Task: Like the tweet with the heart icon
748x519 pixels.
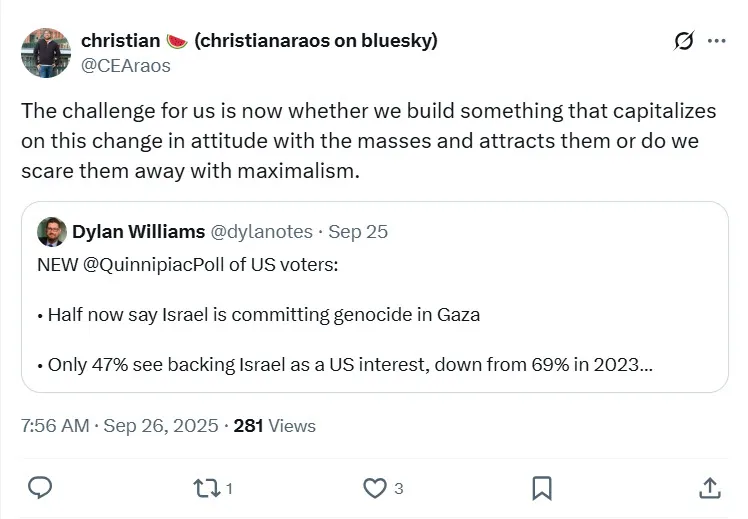Action: tap(375, 487)
